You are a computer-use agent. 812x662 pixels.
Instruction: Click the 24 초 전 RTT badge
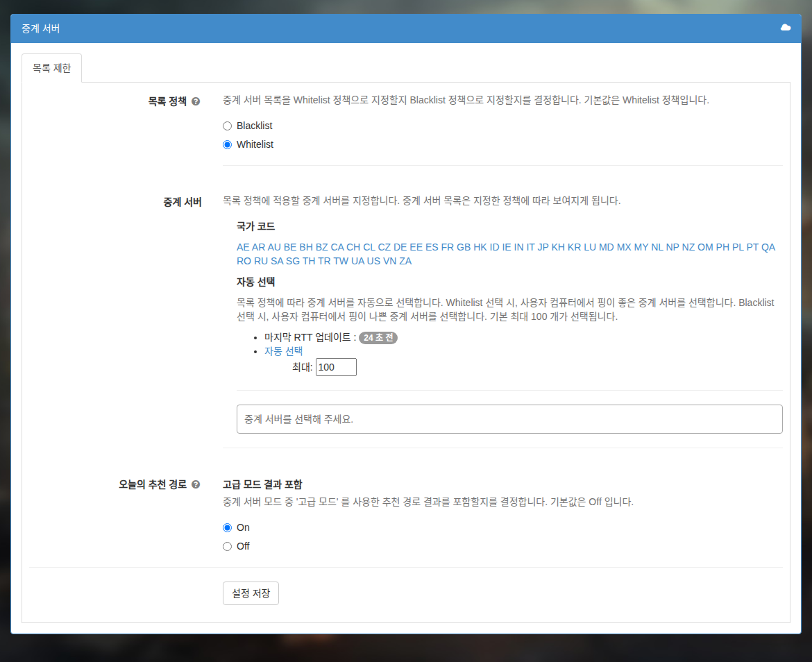coord(378,337)
